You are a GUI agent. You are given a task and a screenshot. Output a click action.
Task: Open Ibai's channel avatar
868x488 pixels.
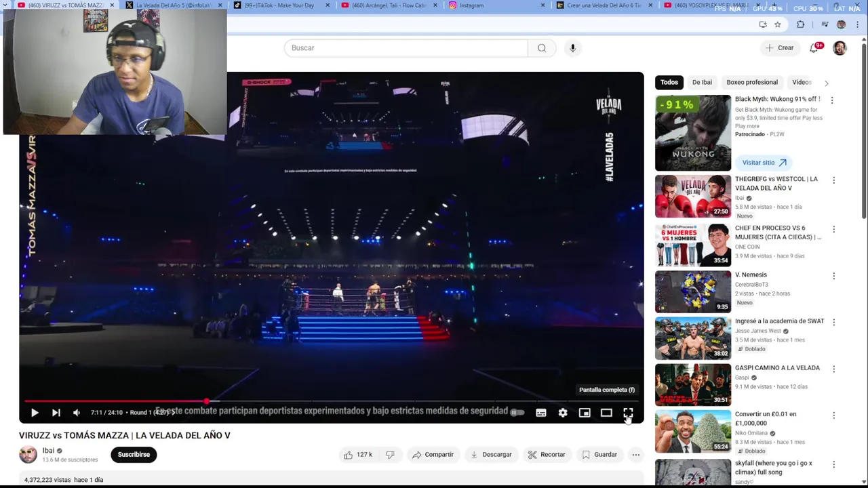click(28, 455)
